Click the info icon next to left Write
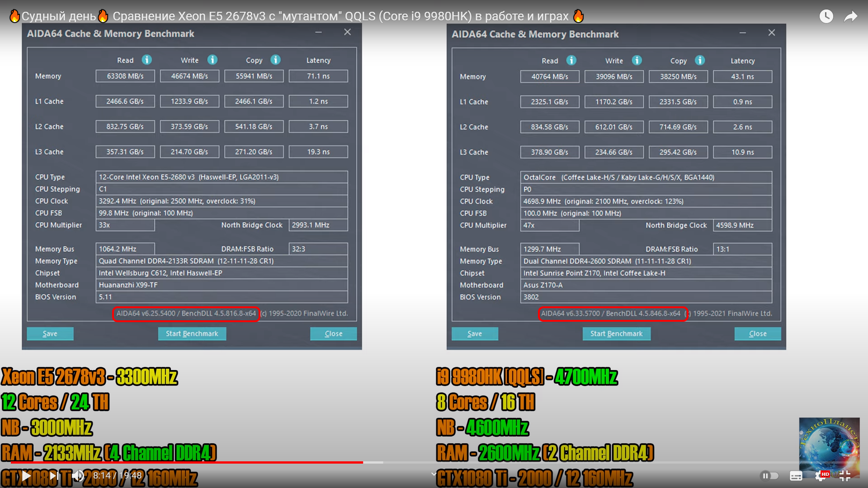868x488 pixels. point(212,60)
